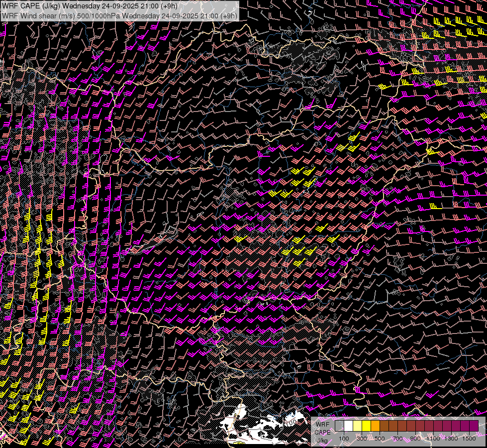This screenshot has width=487, height=448.
Task: Select the 500 value on color scale
Action: (x=380, y=439)
